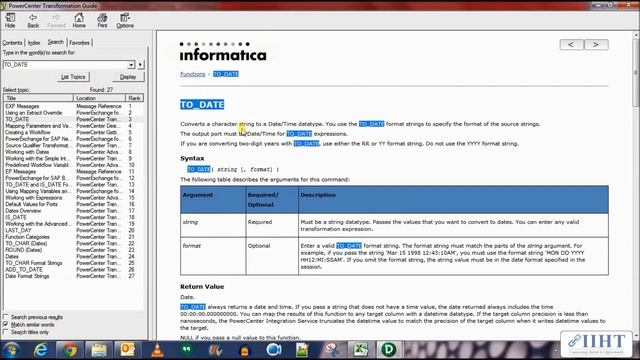The image size is (640, 360).
Task: Print the current help topic
Action: point(102,20)
